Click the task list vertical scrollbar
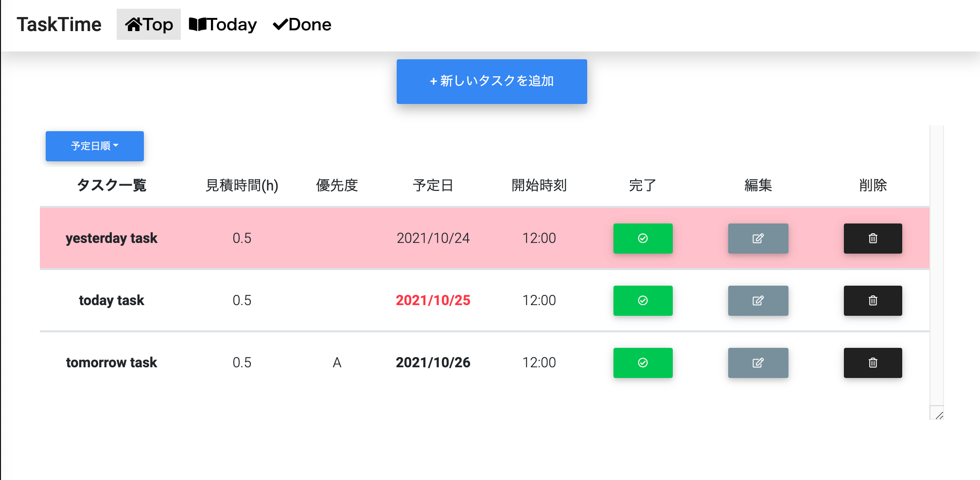Image resolution: width=980 pixels, height=480 pixels. click(937, 265)
